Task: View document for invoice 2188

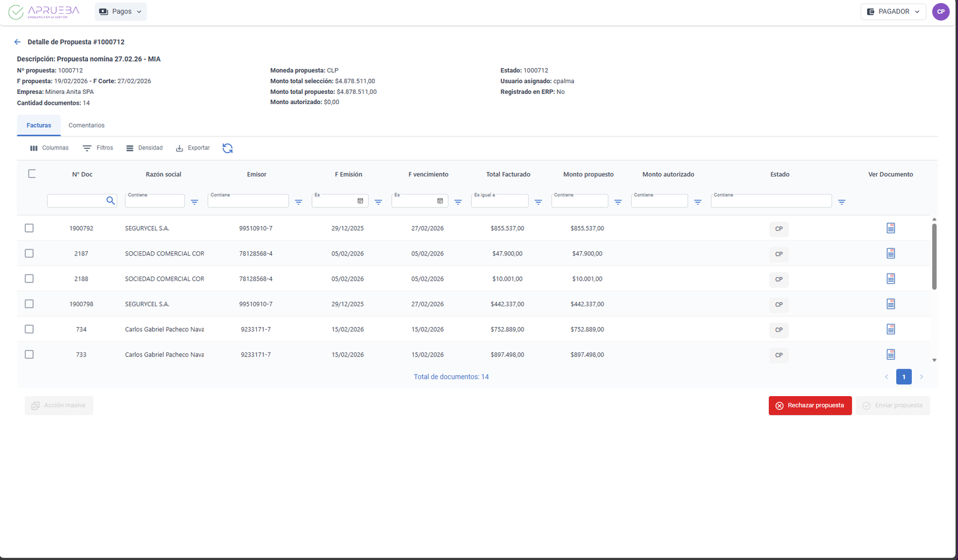Action: click(890, 279)
